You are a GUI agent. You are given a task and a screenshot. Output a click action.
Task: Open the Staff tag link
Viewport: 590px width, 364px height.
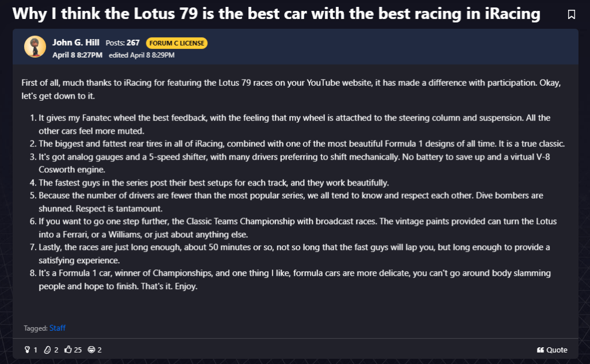[x=58, y=328]
